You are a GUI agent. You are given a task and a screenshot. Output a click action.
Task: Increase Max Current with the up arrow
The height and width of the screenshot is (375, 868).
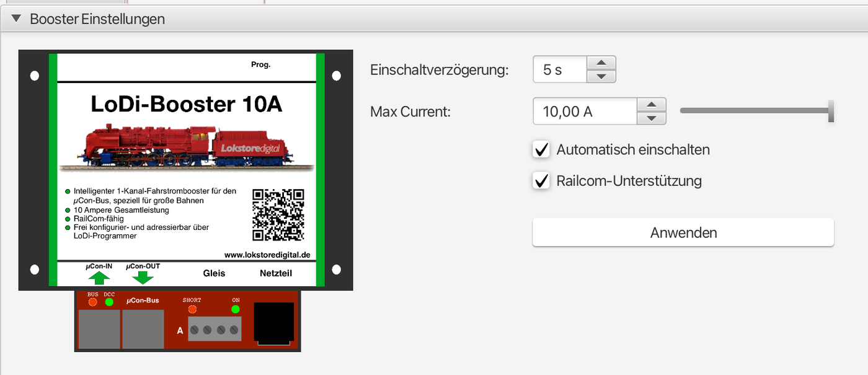coord(651,105)
